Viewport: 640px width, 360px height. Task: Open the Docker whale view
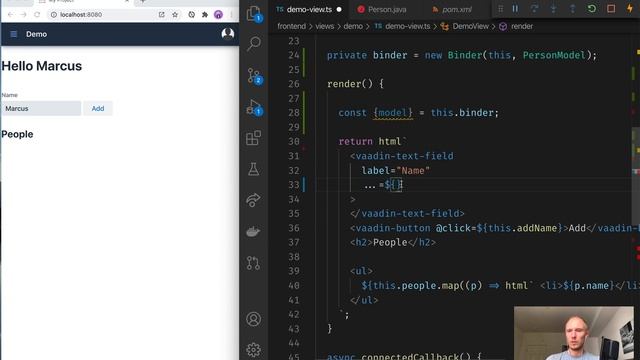click(253, 231)
